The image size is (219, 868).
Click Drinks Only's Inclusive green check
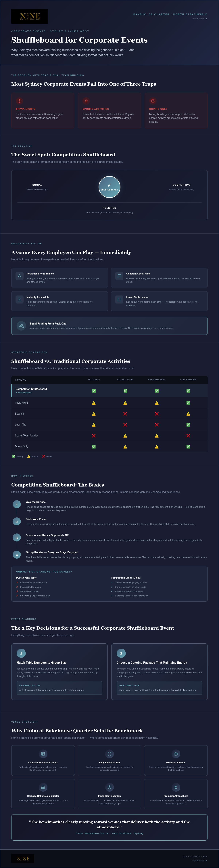[x=94, y=447]
